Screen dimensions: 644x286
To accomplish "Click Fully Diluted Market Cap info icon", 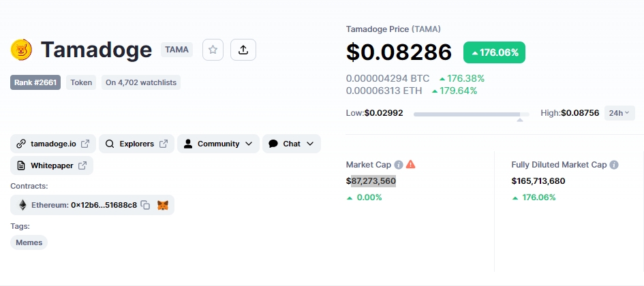I will (614, 165).
